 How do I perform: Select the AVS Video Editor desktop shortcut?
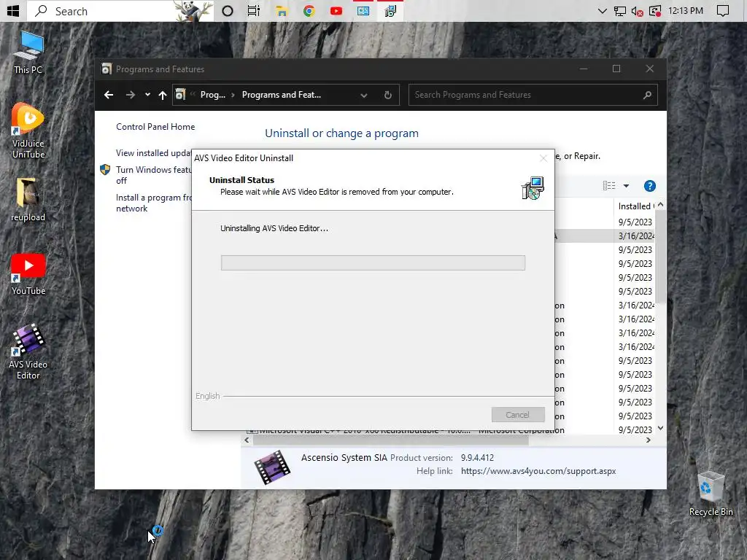pyautogui.click(x=28, y=351)
